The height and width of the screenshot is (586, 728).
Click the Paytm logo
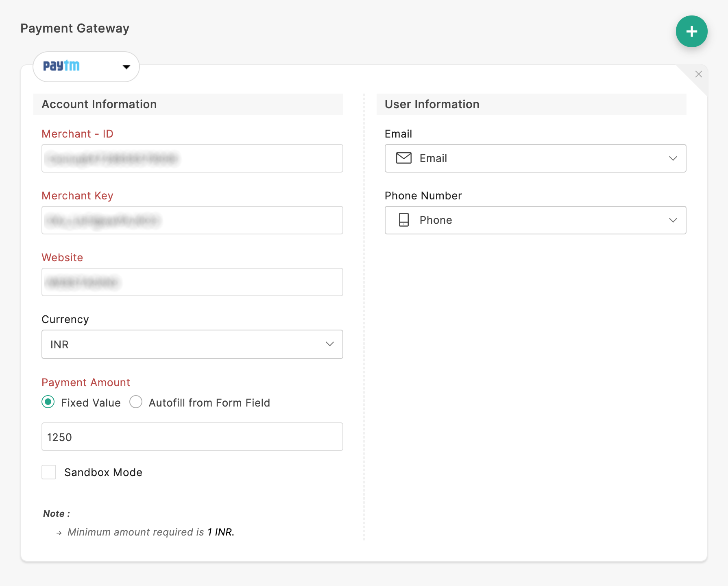pyautogui.click(x=61, y=66)
